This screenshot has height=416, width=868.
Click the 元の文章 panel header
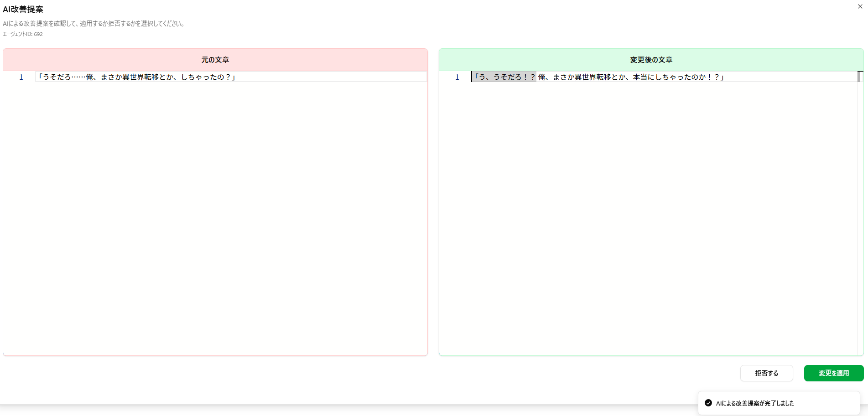[215, 60]
